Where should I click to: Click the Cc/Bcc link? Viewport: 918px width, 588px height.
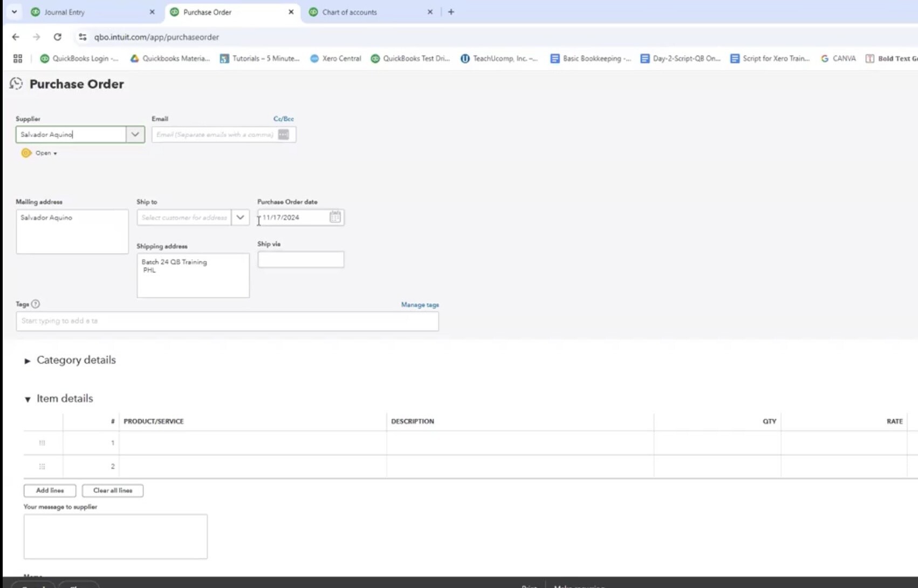[x=284, y=119]
